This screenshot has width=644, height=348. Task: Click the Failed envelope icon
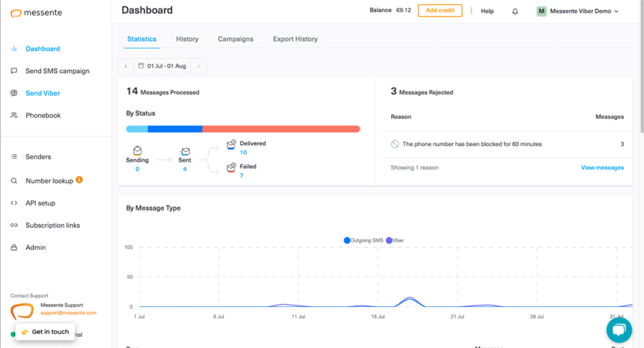point(232,167)
